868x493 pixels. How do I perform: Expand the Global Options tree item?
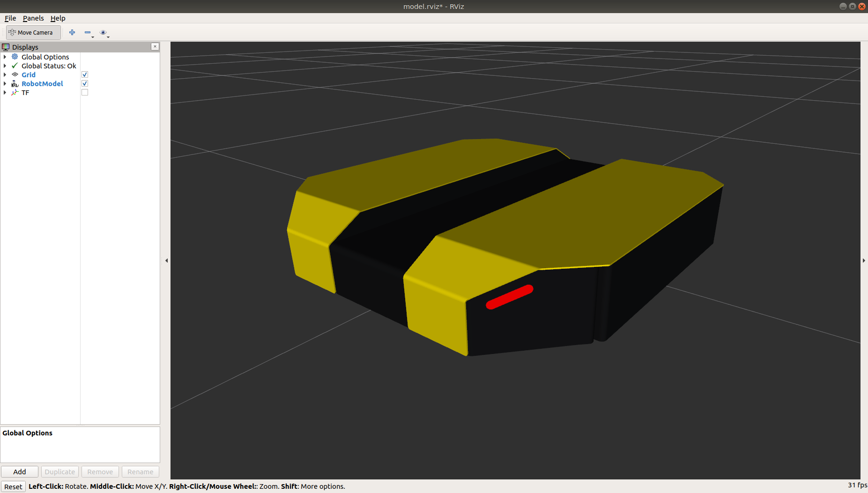pyautogui.click(x=5, y=57)
